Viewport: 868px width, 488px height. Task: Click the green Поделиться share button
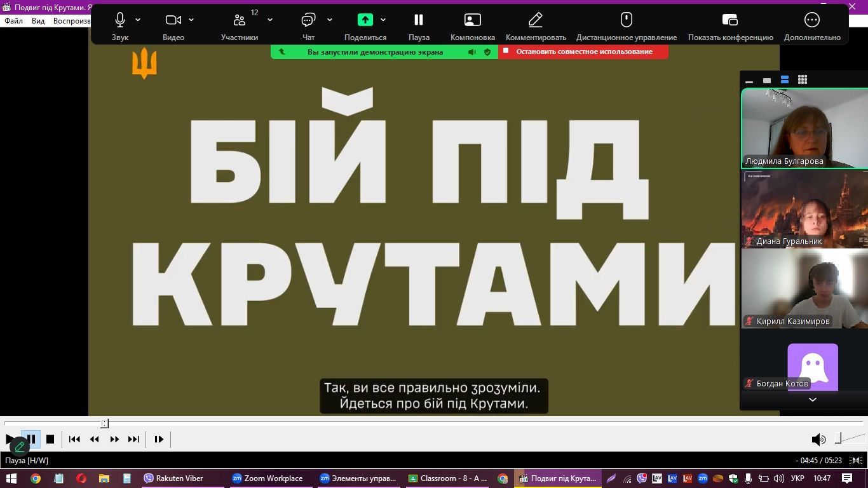(x=365, y=20)
